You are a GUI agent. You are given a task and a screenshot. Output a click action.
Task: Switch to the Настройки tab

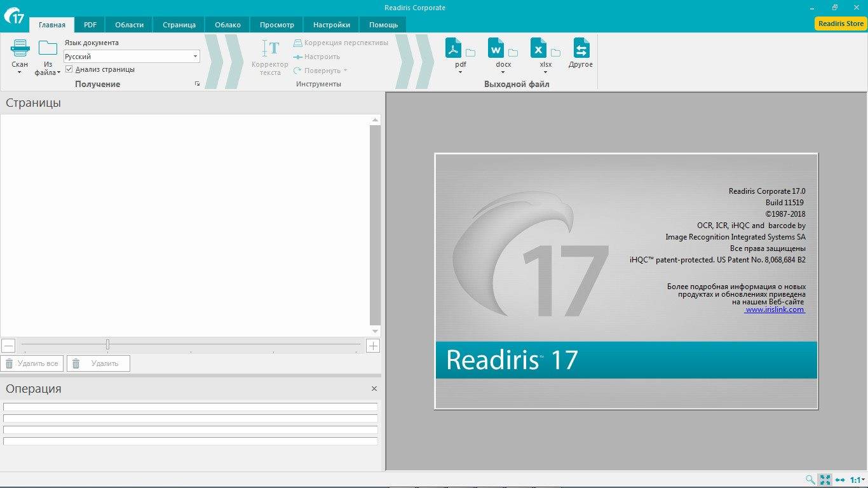point(332,25)
